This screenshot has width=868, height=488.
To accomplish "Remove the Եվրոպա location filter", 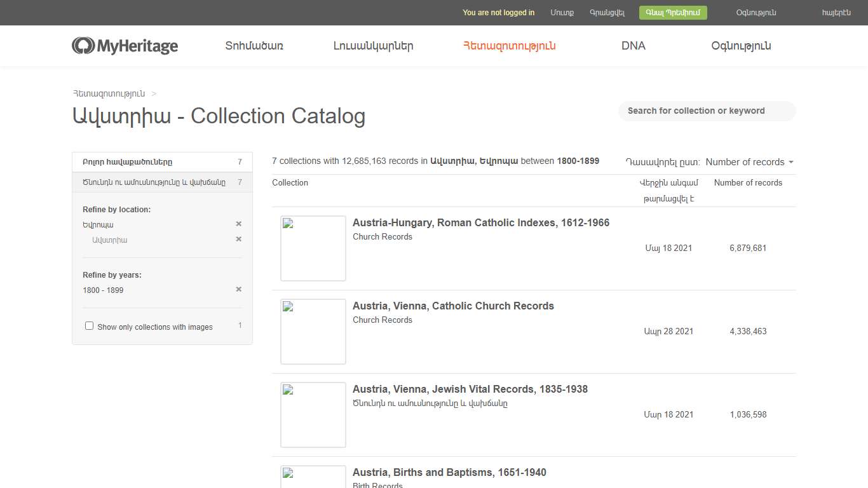I will point(239,224).
